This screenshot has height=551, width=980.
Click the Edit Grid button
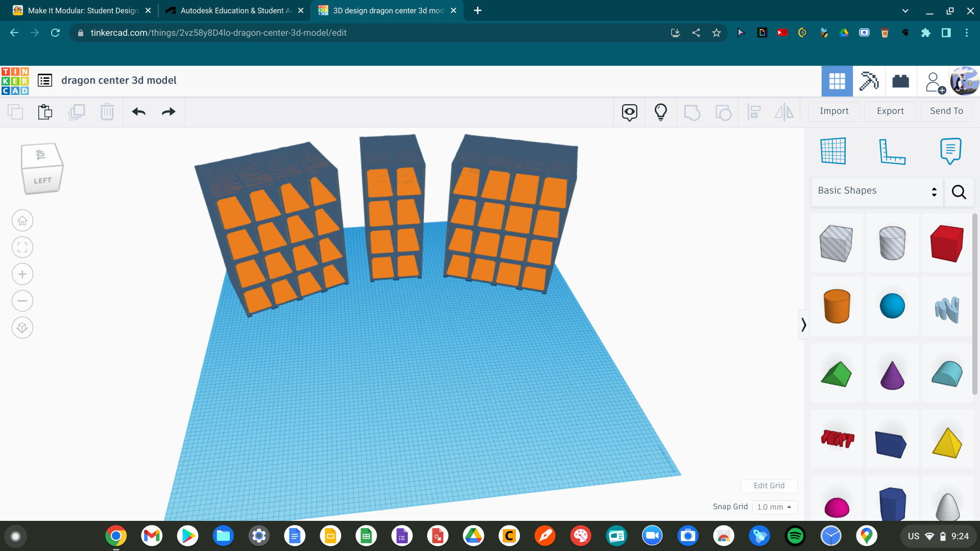pyautogui.click(x=769, y=486)
